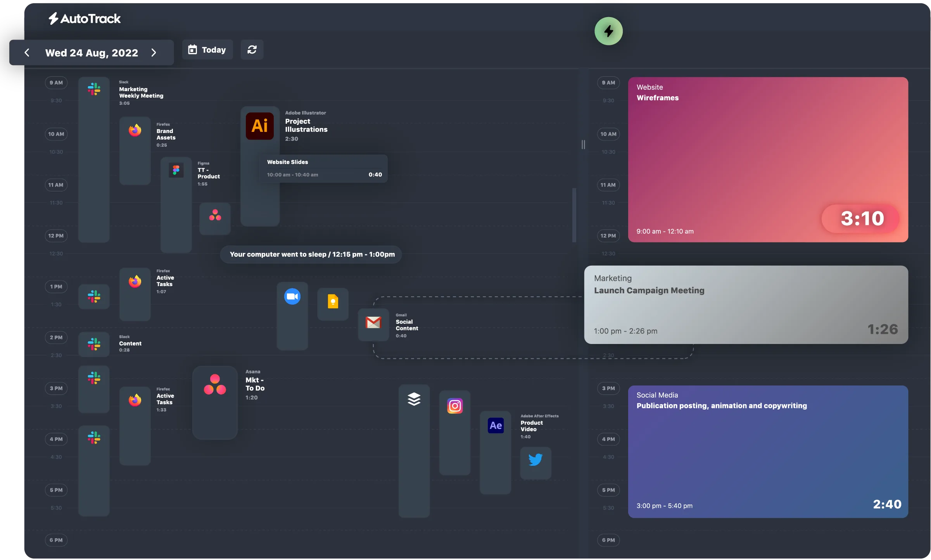Click the Adobe Illustrator Ai icon
The image size is (931, 560).
pos(260,126)
